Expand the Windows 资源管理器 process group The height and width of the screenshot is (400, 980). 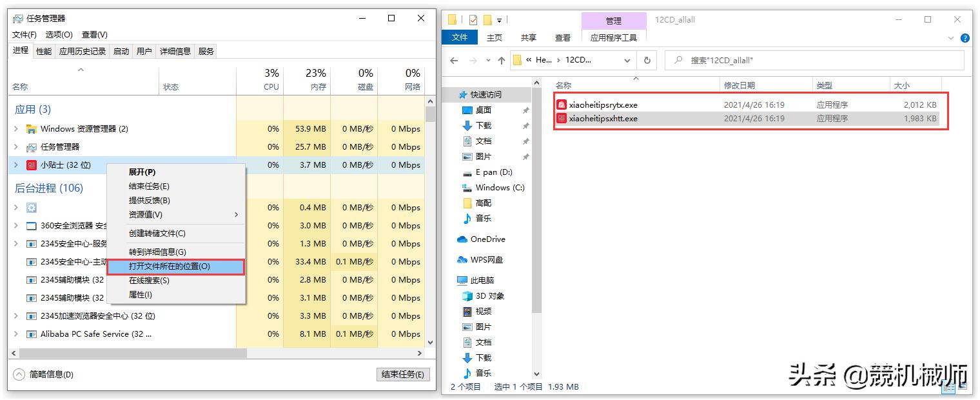pos(16,129)
